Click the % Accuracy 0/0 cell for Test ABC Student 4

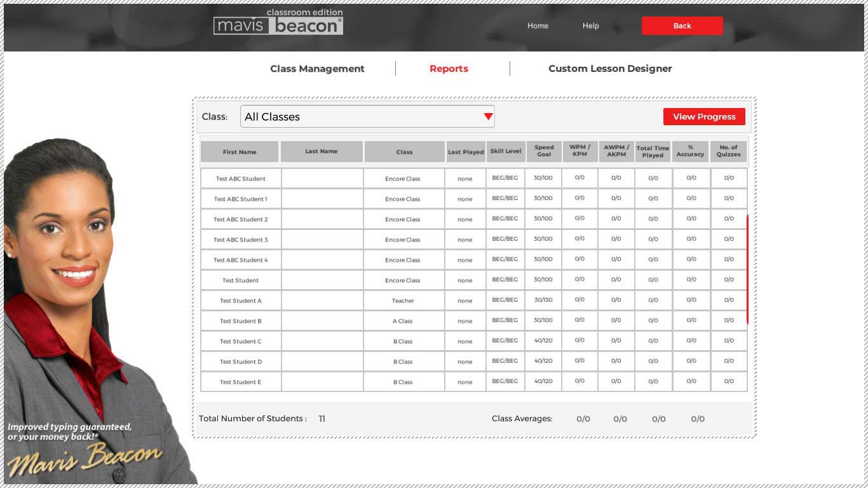(x=691, y=259)
